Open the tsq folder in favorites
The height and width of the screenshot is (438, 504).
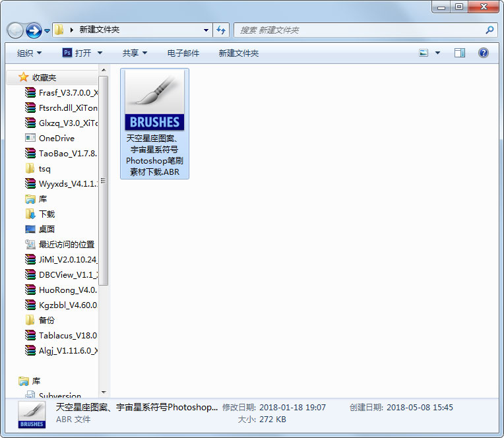point(38,169)
